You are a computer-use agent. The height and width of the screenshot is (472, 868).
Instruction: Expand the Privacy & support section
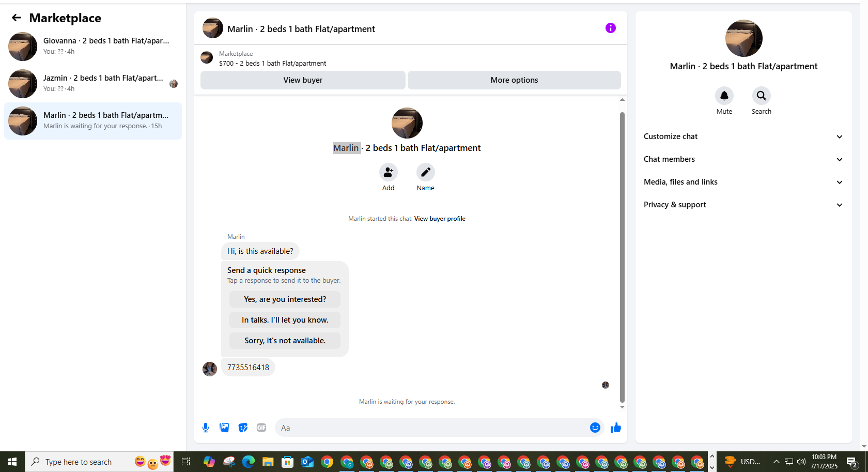[x=743, y=205]
